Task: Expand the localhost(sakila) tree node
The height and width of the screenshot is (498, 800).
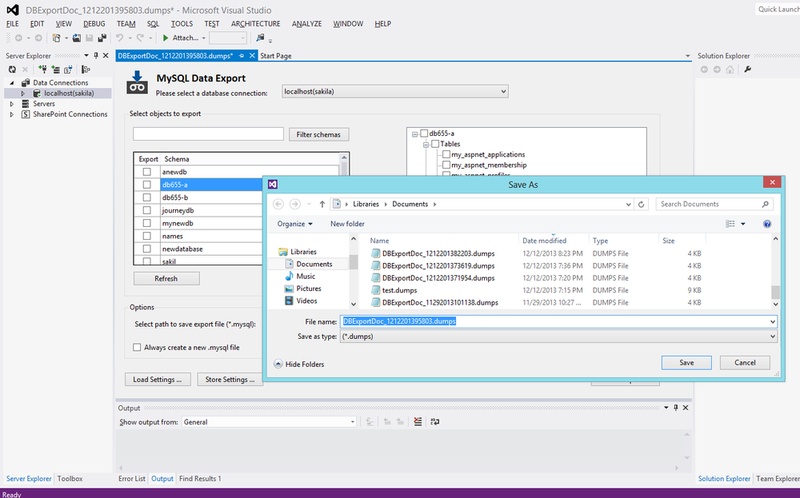Action: pos(22,93)
